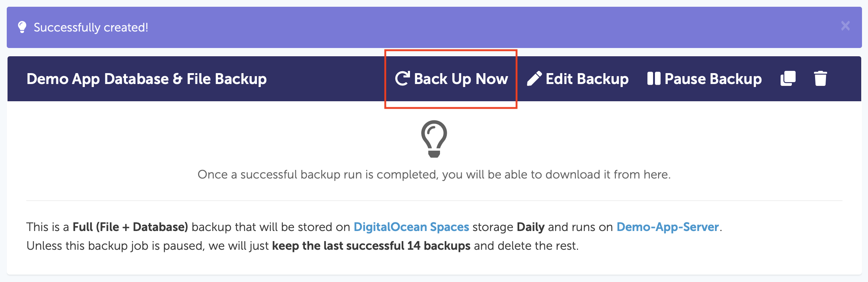The width and height of the screenshot is (868, 282).
Task: Click the divider line below the hint text
Action: (x=434, y=201)
